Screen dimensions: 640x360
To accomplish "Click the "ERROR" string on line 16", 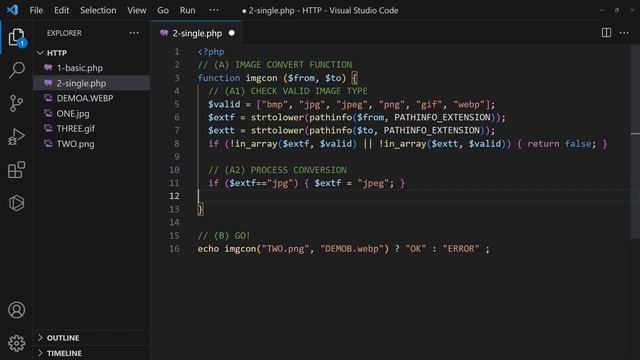I will [x=461, y=249].
